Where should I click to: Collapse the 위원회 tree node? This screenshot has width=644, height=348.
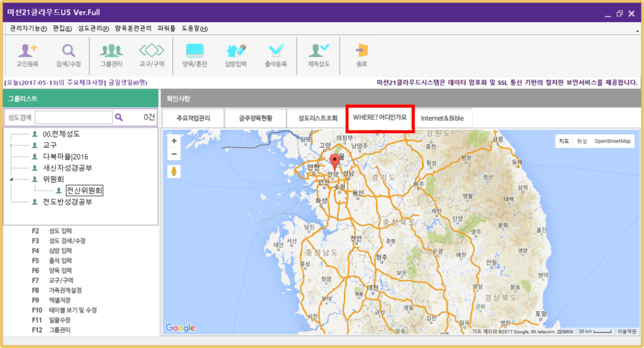click(x=11, y=179)
